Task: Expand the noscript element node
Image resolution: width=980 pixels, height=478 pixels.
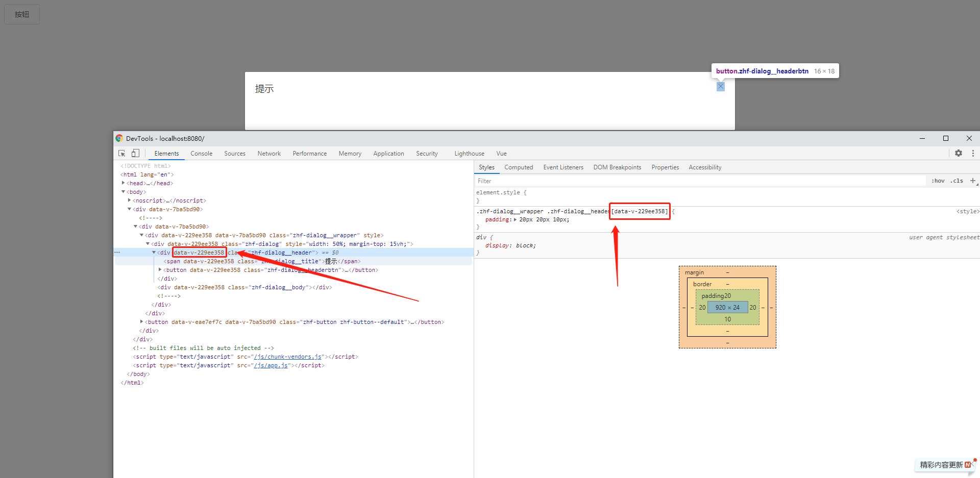Action: (129, 200)
